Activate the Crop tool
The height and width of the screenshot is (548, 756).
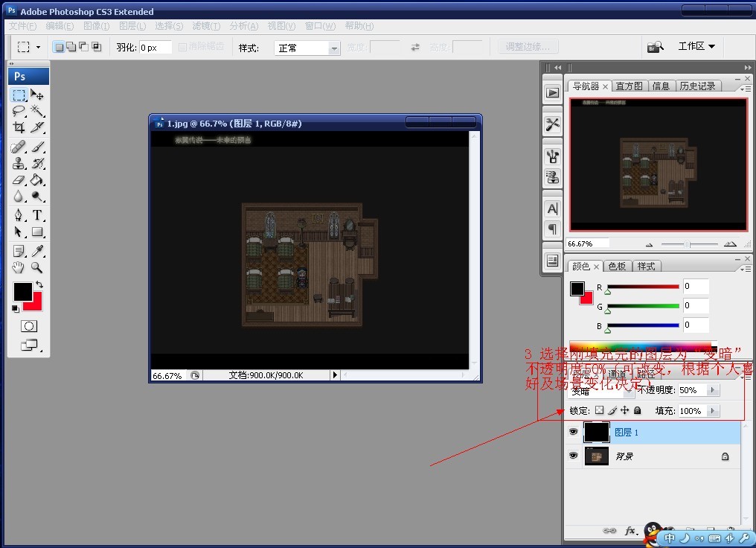(19, 127)
